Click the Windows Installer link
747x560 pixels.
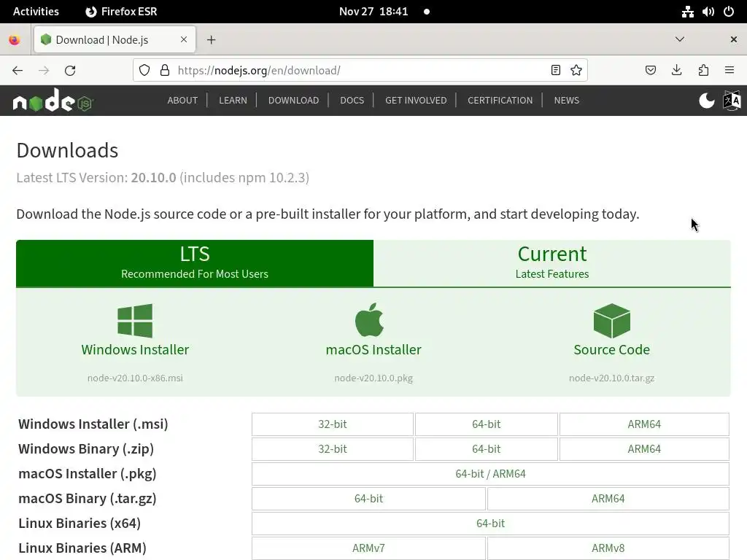point(135,349)
